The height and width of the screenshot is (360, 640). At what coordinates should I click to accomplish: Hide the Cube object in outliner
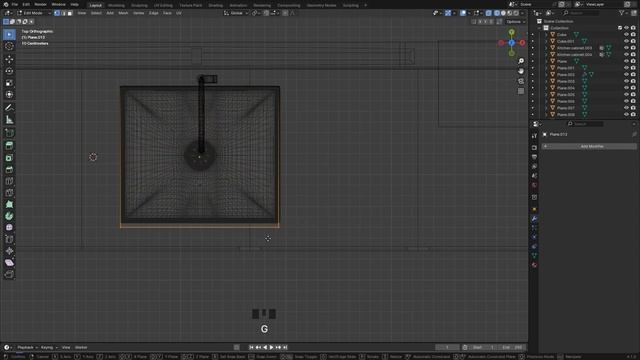(626, 35)
